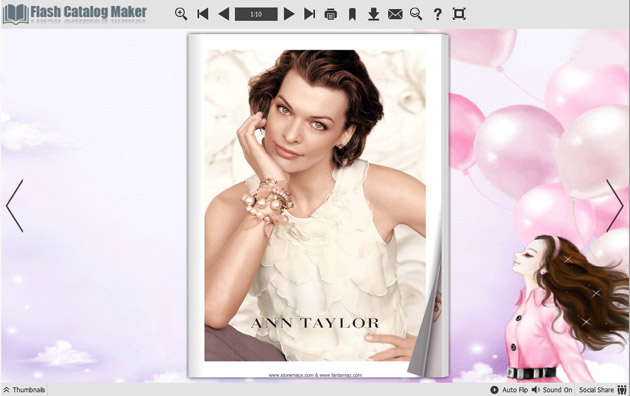Click the Sound speaker icon

tap(536, 390)
